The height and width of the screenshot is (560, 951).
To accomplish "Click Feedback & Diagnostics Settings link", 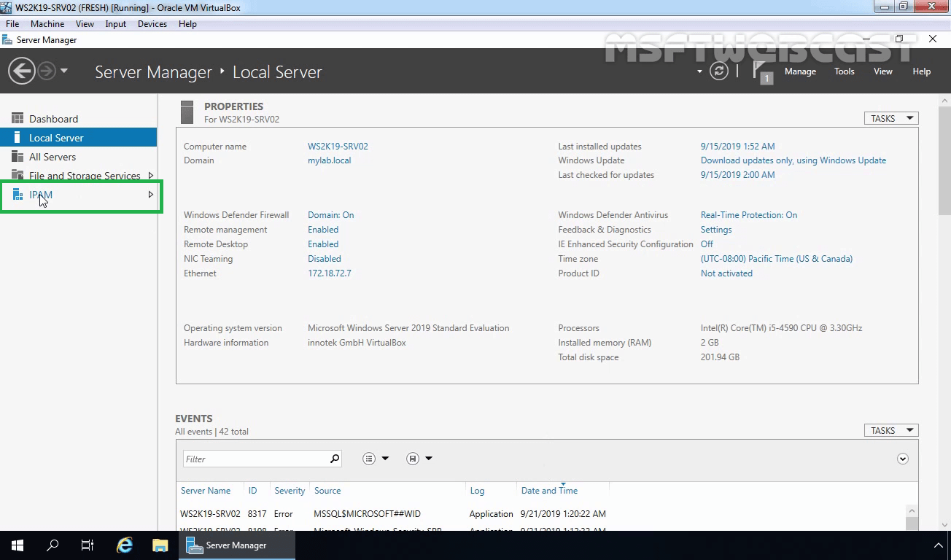I will [x=716, y=230].
